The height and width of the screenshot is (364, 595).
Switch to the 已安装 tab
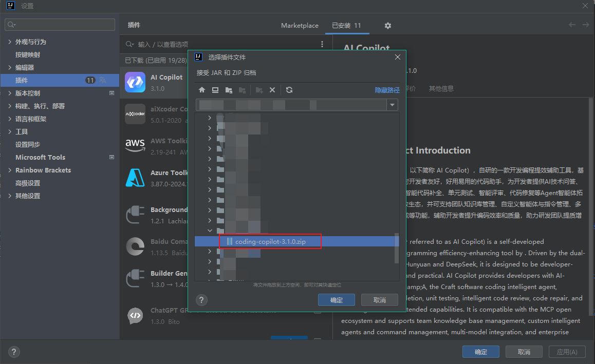coord(346,25)
